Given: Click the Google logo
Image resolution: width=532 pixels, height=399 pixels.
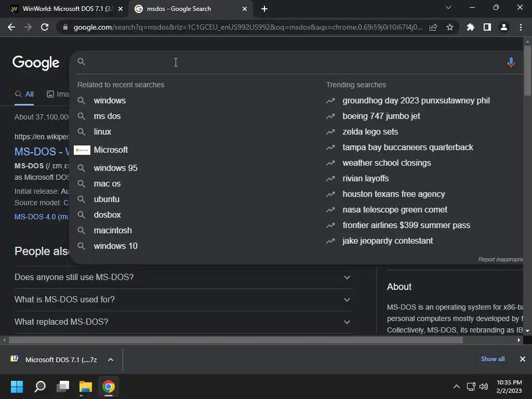Looking at the screenshot, I should [x=36, y=63].
